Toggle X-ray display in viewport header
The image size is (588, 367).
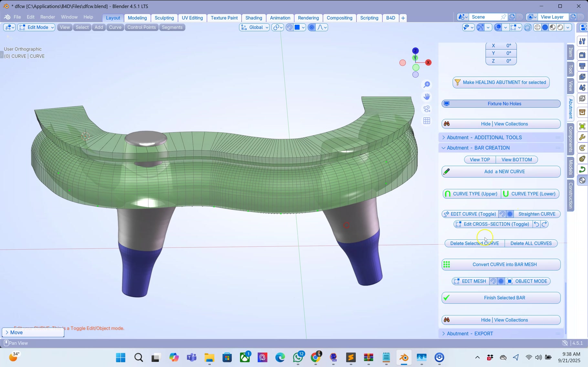coord(528,27)
